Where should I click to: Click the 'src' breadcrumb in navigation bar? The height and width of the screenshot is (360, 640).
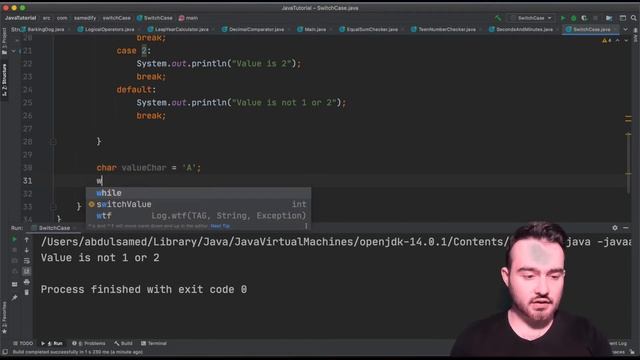click(47, 18)
